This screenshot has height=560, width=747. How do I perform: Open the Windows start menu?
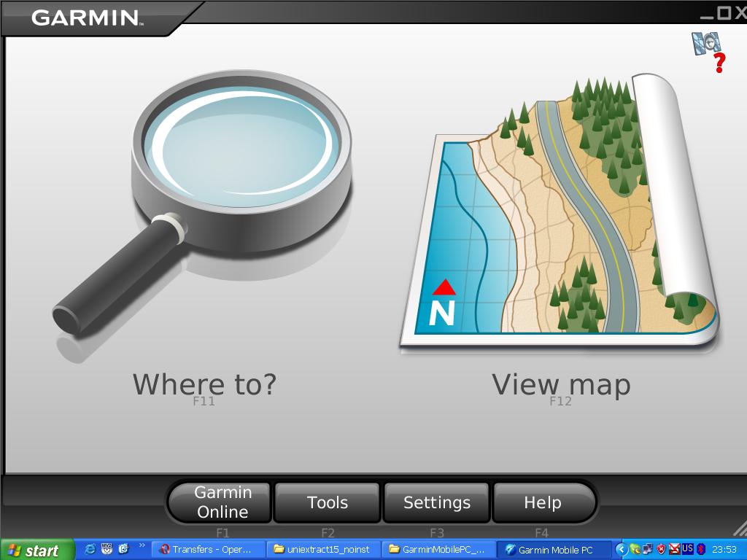coord(37,550)
